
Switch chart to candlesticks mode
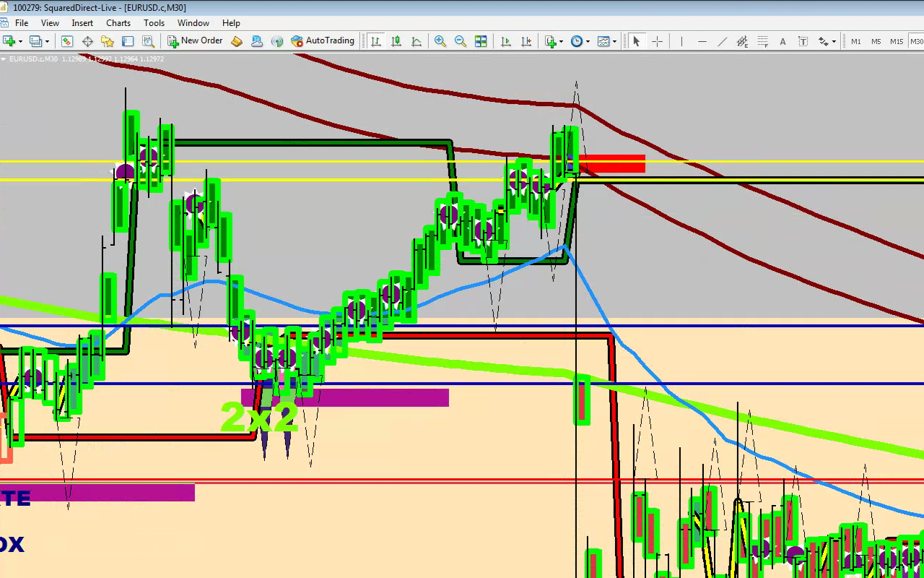[x=396, y=41]
